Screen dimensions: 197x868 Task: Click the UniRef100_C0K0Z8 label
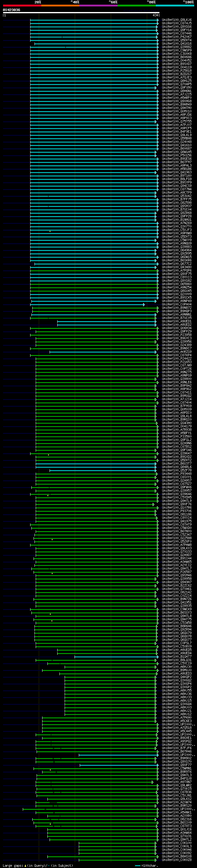(x=177, y=860)
